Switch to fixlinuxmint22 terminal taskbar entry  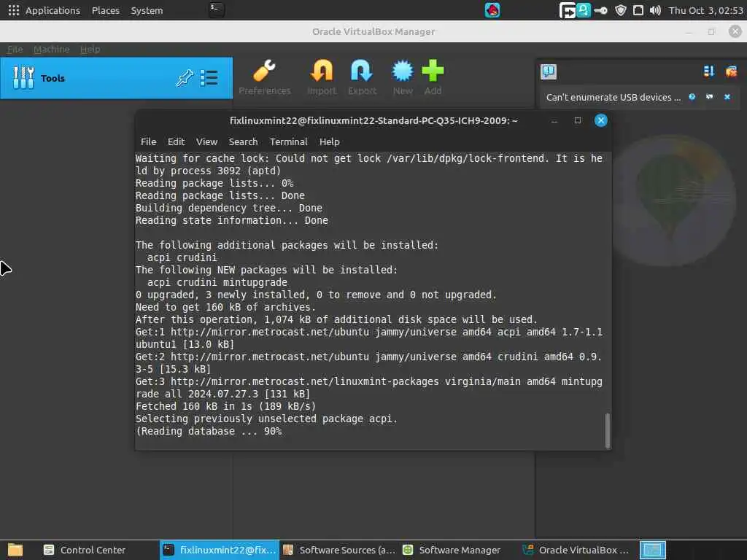220,550
